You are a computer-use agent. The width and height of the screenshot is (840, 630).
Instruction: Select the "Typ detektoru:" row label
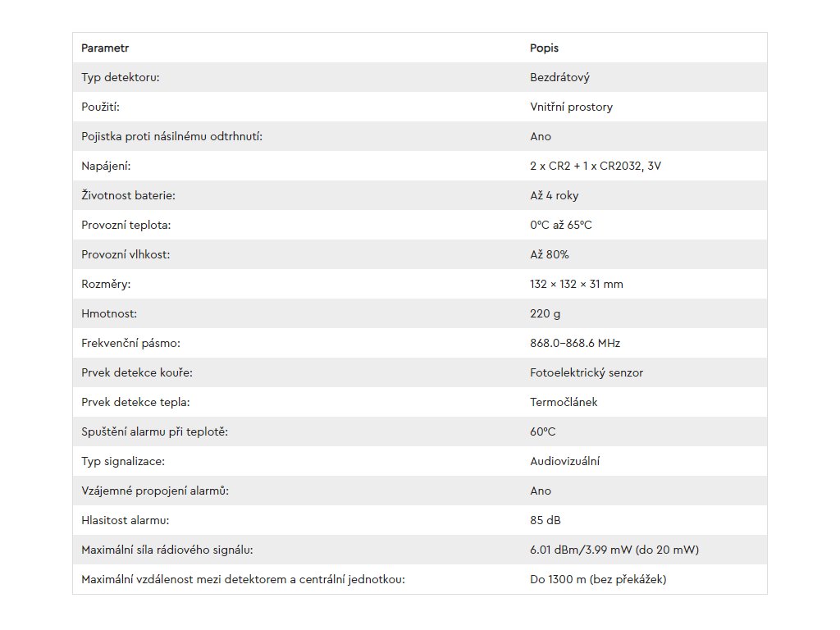120,77
